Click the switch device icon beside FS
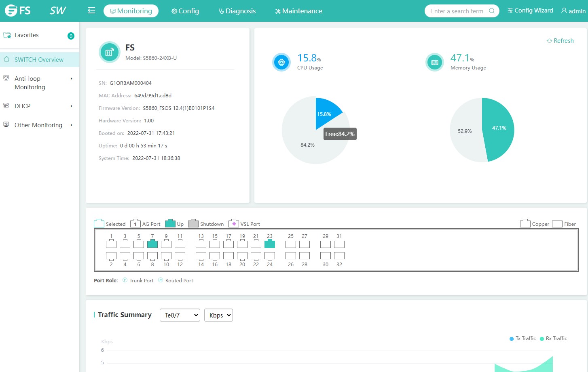The image size is (588, 372). pos(109,52)
